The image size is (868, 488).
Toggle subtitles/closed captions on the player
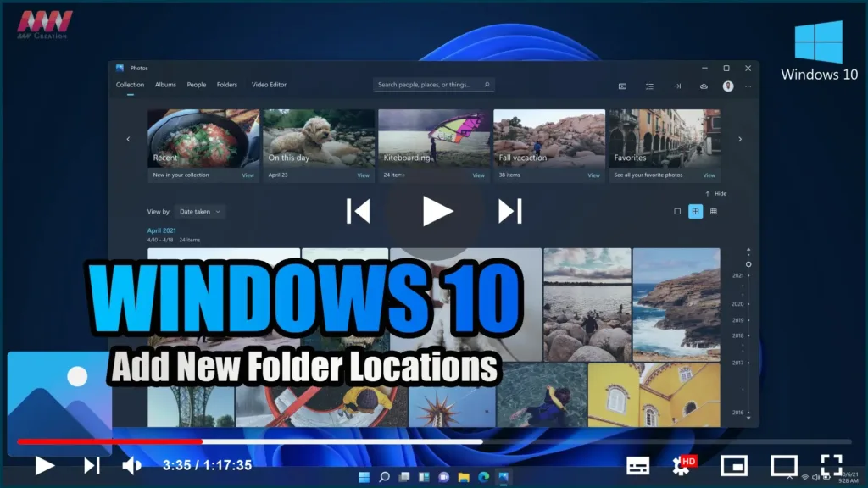click(637, 465)
